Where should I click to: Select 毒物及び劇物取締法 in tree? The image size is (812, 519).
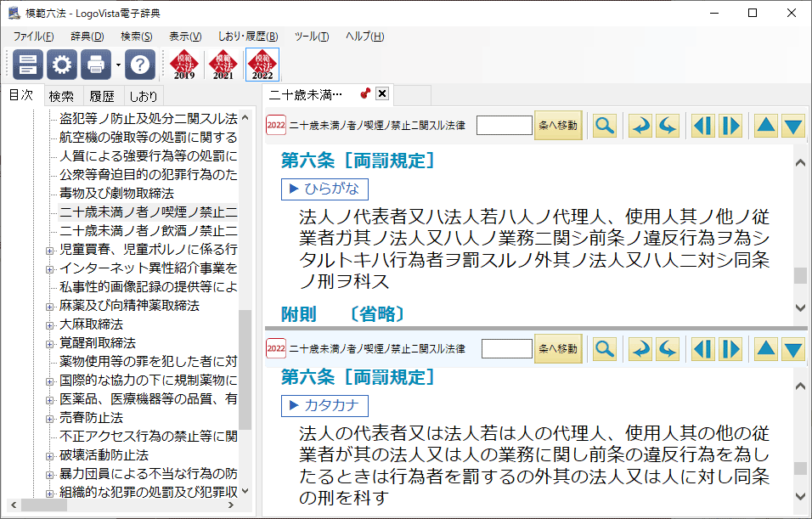(x=116, y=193)
